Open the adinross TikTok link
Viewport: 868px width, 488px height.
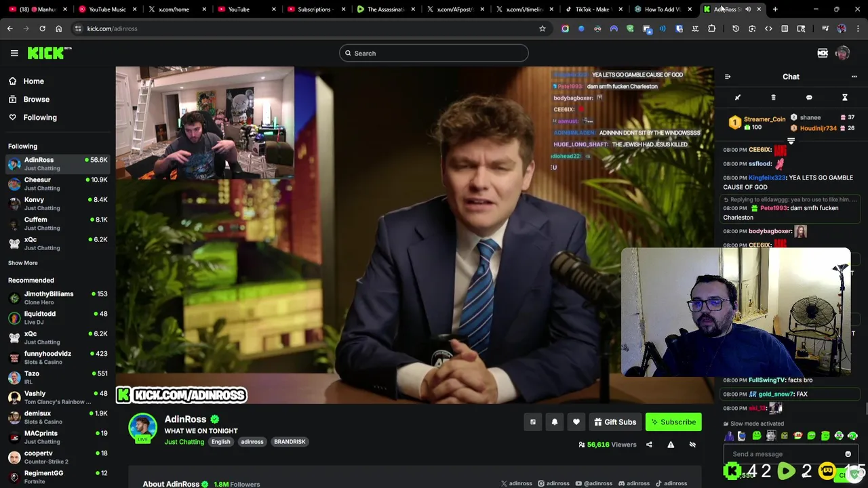[671, 483]
